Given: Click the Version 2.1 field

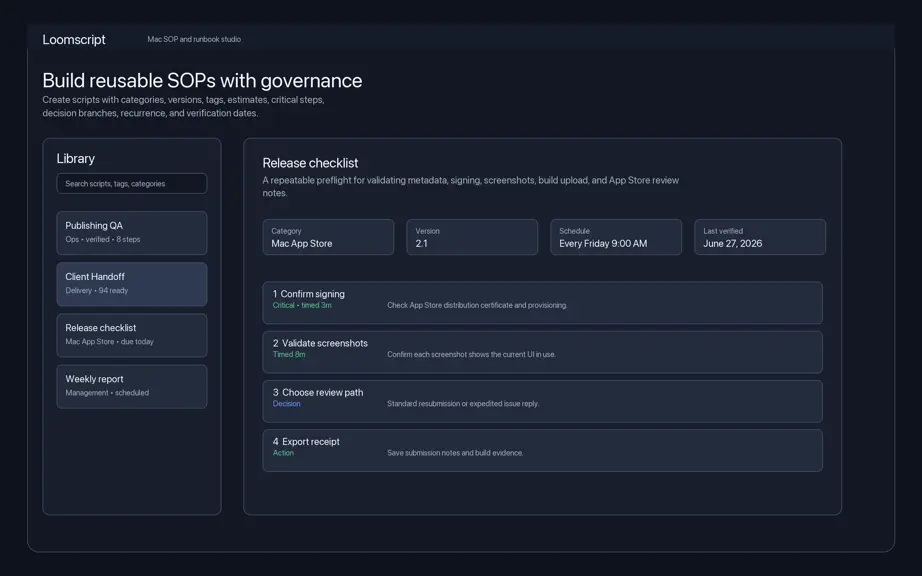Looking at the screenshot, I should click(472, 237).
